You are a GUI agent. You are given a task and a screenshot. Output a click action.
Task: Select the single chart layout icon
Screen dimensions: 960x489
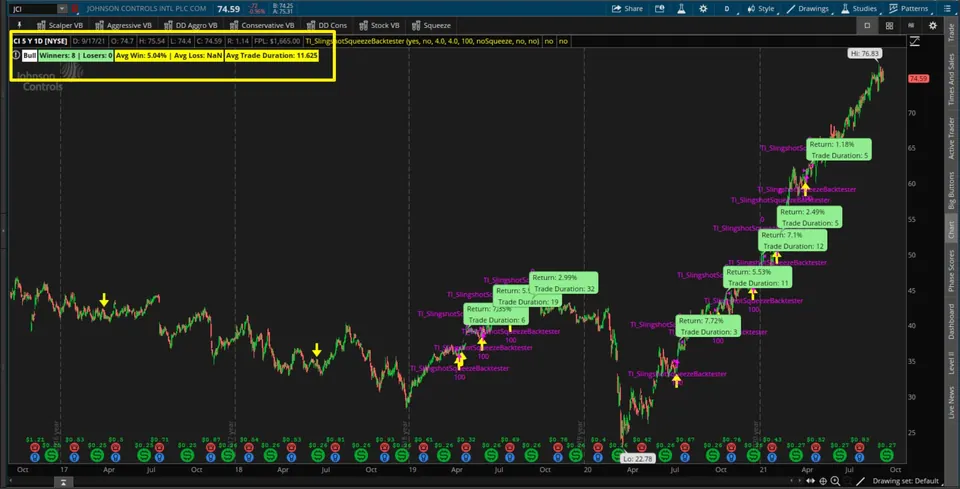point(867,25)
